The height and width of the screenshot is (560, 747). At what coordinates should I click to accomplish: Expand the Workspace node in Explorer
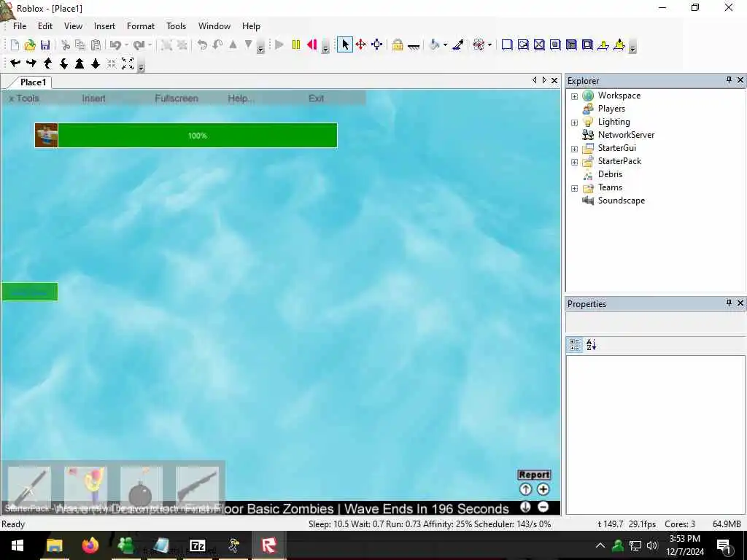[575, 96]
